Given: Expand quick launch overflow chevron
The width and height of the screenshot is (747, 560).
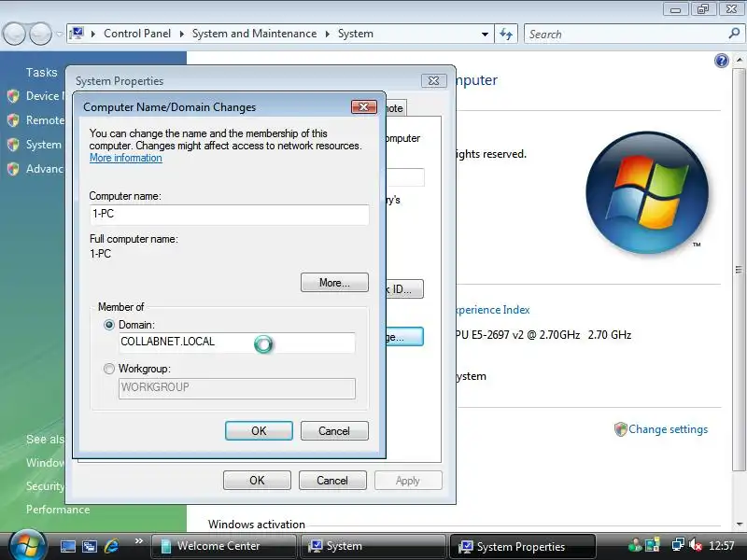Looking at the screenshot, I should [138, 541].
